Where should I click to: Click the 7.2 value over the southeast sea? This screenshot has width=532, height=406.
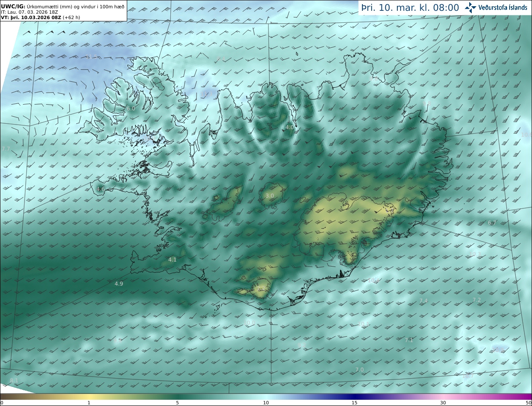tap(477, 300)
